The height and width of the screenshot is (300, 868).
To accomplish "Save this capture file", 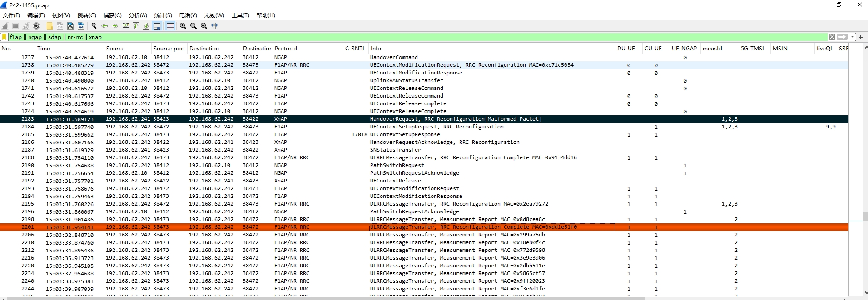I will 60,26.
